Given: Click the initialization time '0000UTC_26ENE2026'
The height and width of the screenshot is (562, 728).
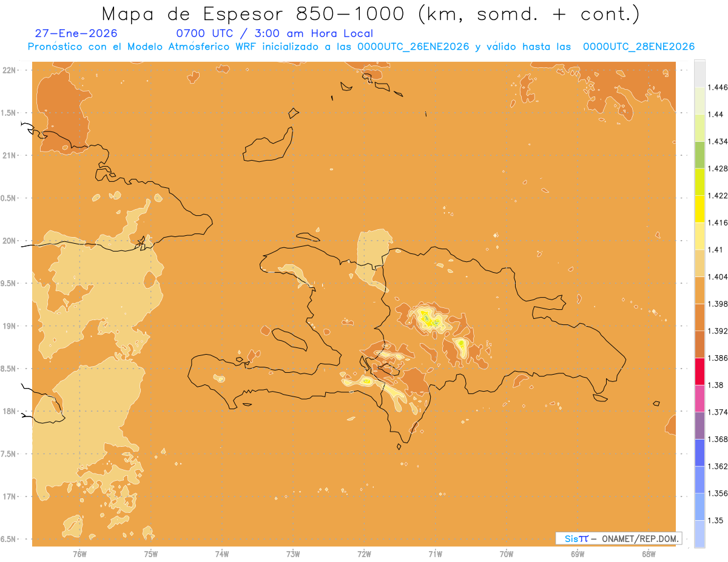Looking at the screenshot, I should [x=413, y=47].
